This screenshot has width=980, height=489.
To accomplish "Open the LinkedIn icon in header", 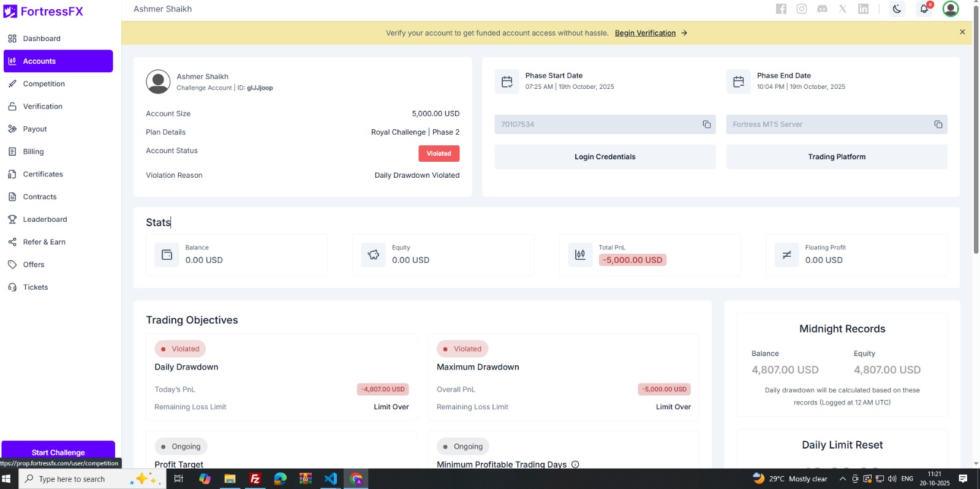I will pyautogui.click(x=863, y=9).
